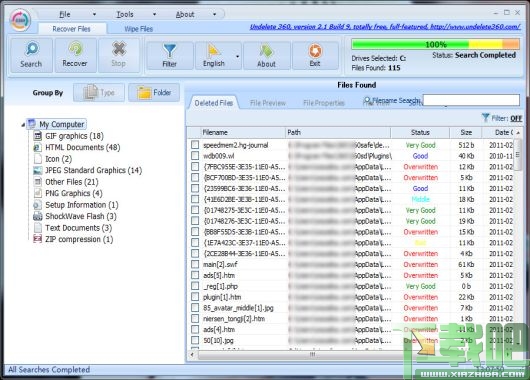Click the All Searches Completed status text

point(49,370)
